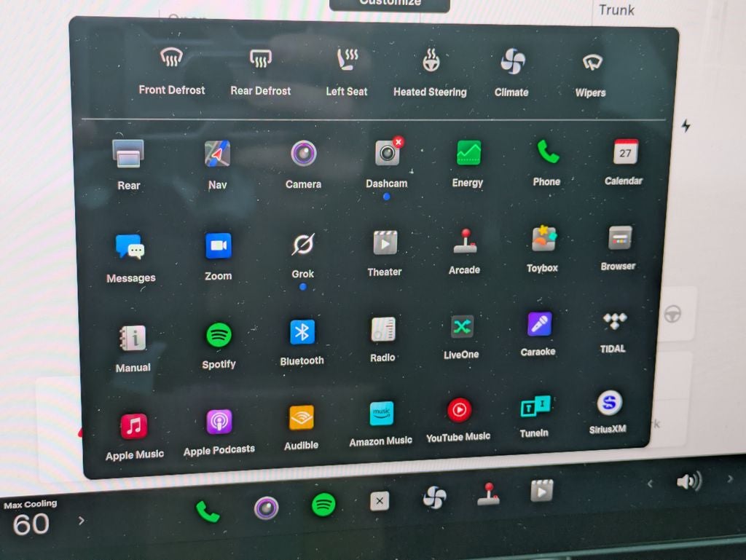Open the Toybox app
Image resolution: width=746 pixels, height=560 pixels.
(543, 249)
